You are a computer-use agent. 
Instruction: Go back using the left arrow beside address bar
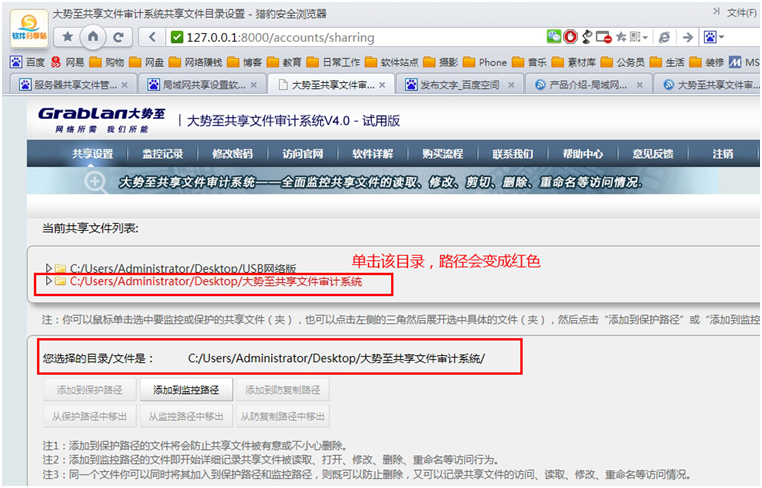point(154,37)
